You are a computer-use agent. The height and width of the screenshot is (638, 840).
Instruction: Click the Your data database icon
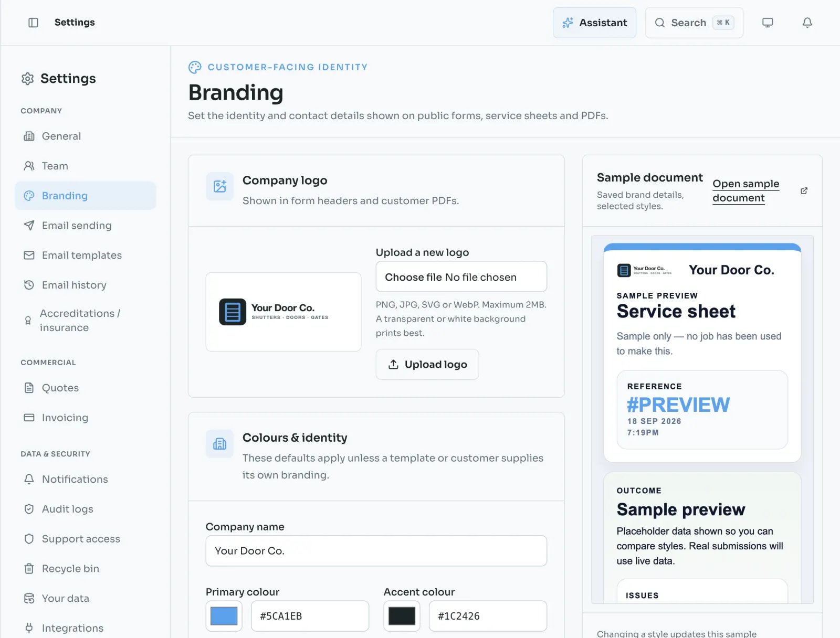(29, 599)
